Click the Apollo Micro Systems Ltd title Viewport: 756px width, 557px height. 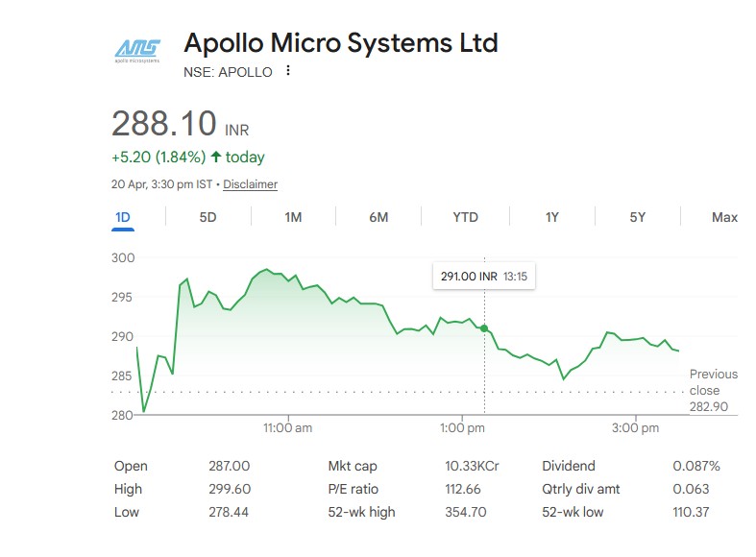341,43
